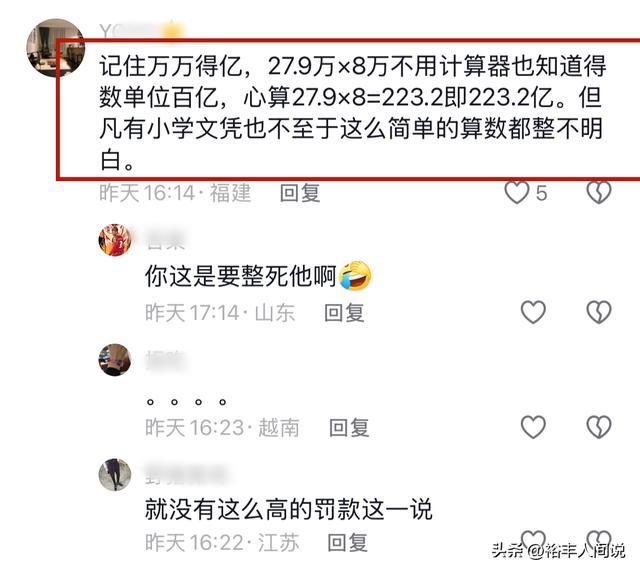Dislike the 你这是要整死他啊 reply
Viewport: 640px width, 573px height.
coord(599,312)
